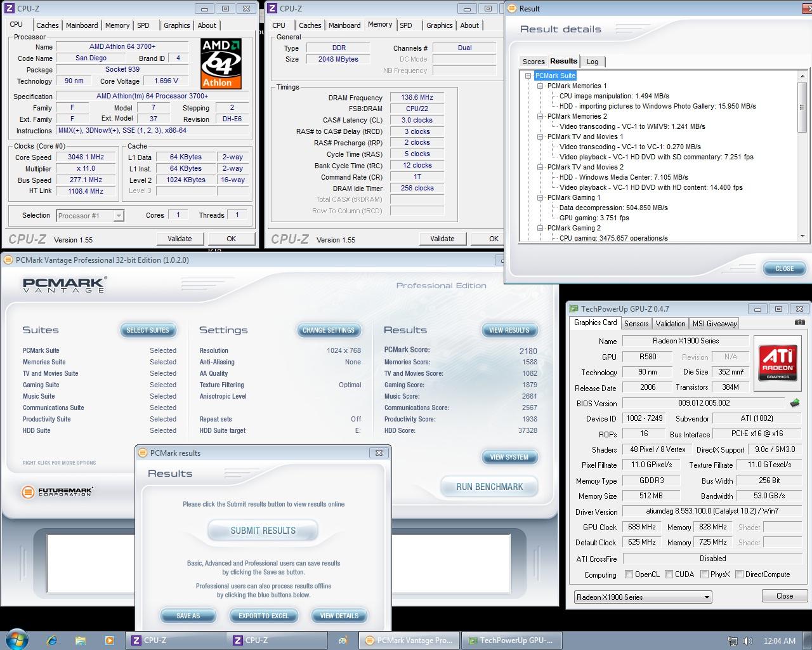Click the CHANGE SETTINGS button
812x650 pixels.
pyautogui.click(x=329, y=330)
